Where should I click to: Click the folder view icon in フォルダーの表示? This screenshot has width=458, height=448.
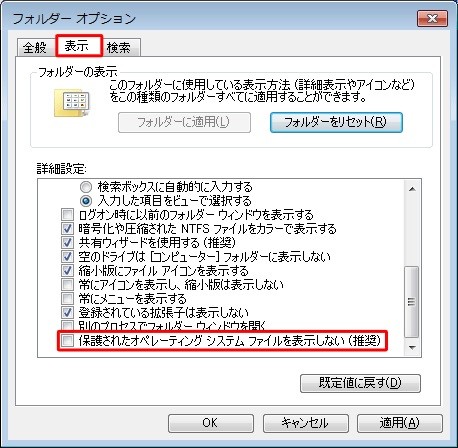(x=72, y=103)
